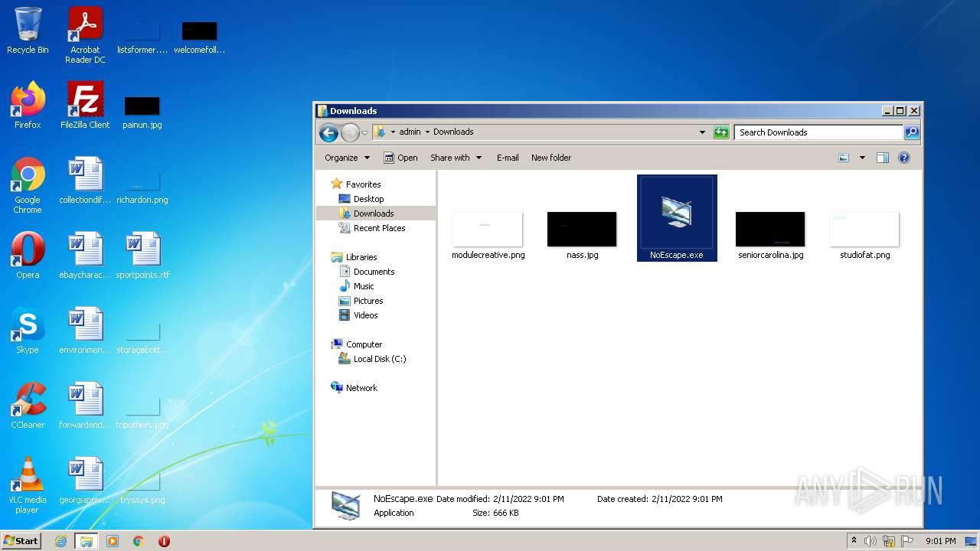Click the Downloads breadcrumb segment
The image size is (980, 551).
click(453, 132)
